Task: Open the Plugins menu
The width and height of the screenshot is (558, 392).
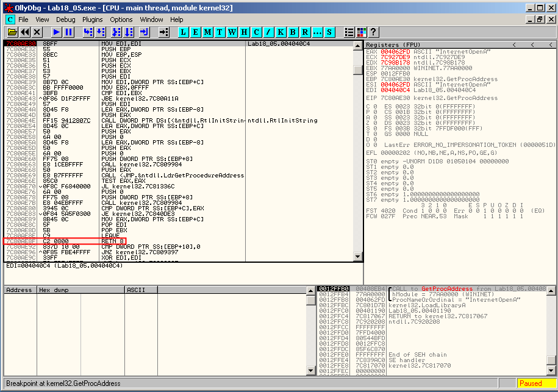Action: [x=93, y=20]
